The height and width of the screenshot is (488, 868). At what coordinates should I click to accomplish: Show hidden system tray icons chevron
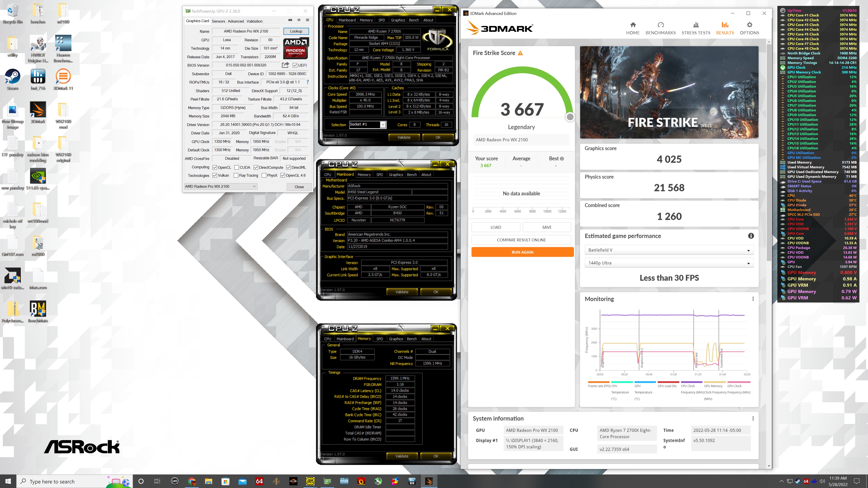point(781,481)
